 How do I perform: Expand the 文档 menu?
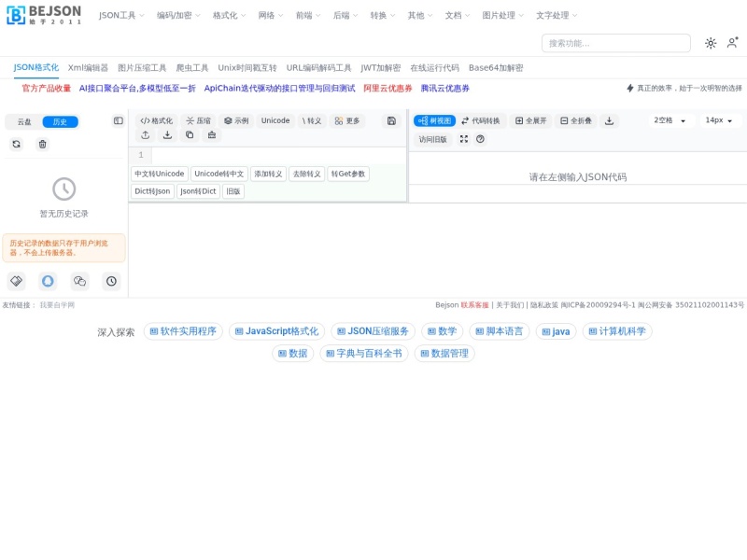coord(458,15)
